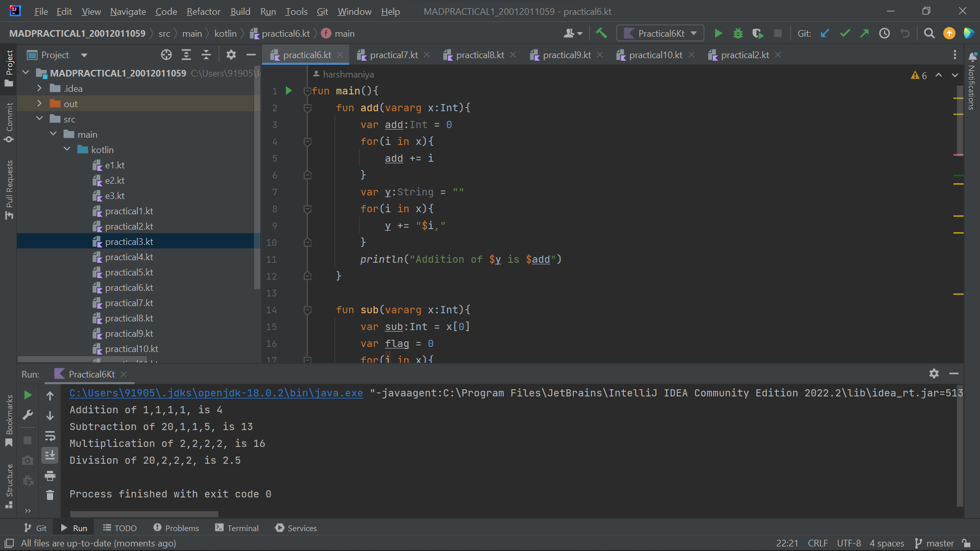
Task: Clear all console output with trash icon
Action: [50, 495]
